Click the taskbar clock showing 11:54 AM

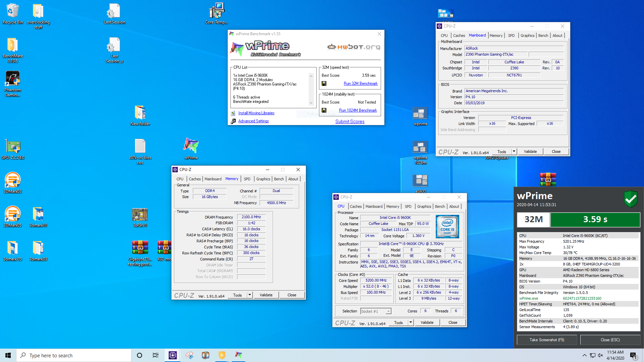coord(615,355)
